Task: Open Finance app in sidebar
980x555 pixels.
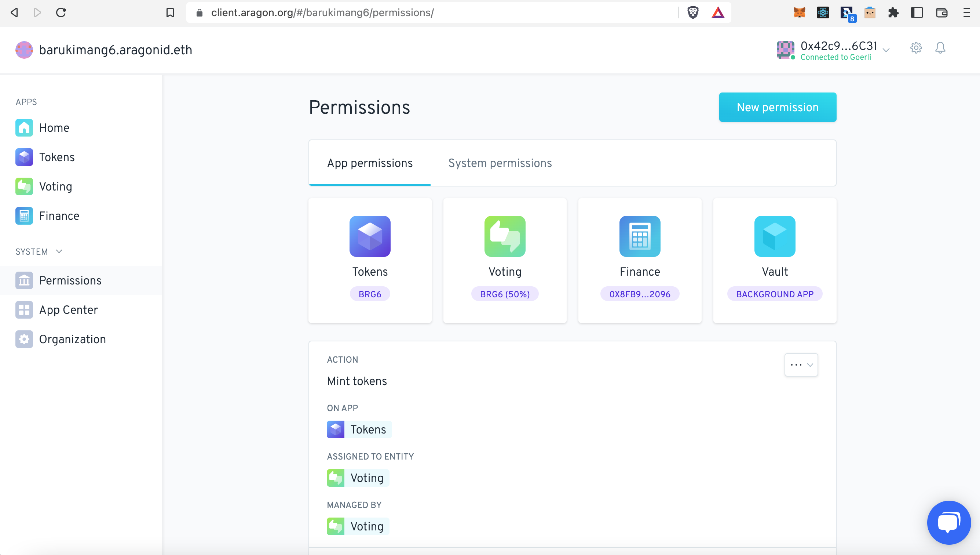Action: tap(81, 216)
